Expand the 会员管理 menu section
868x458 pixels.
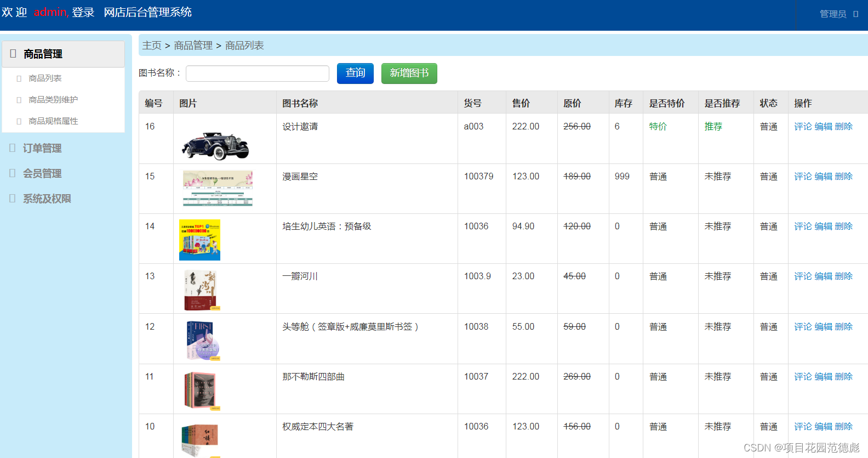point(42,173)
